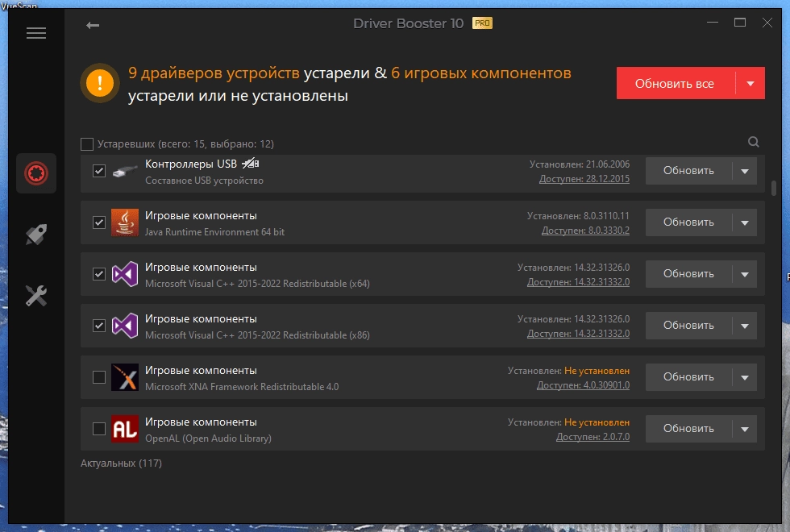Click 'Составное USB устройство' device name
This screenshot has height=532, width=790.
pyautogui.click(x=204, y=181)
